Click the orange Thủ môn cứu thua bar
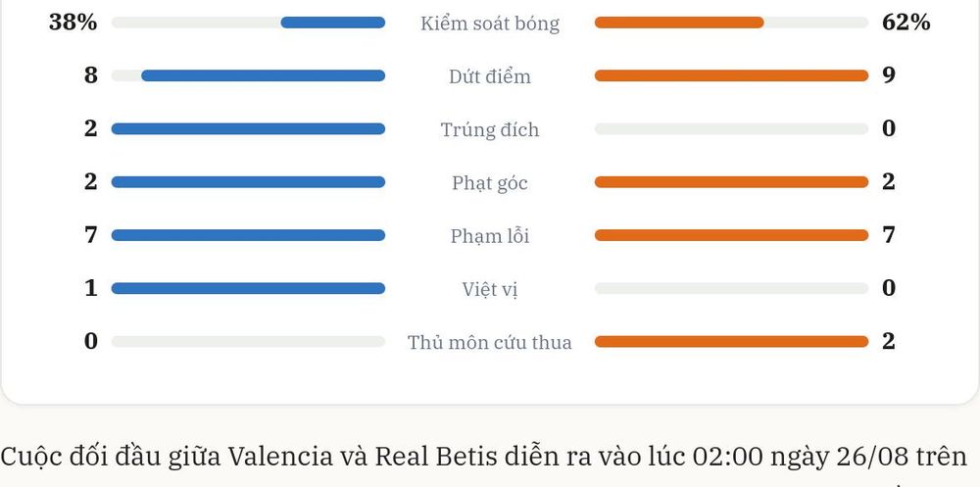The image size is (980, 487). [x=731, y=341]
